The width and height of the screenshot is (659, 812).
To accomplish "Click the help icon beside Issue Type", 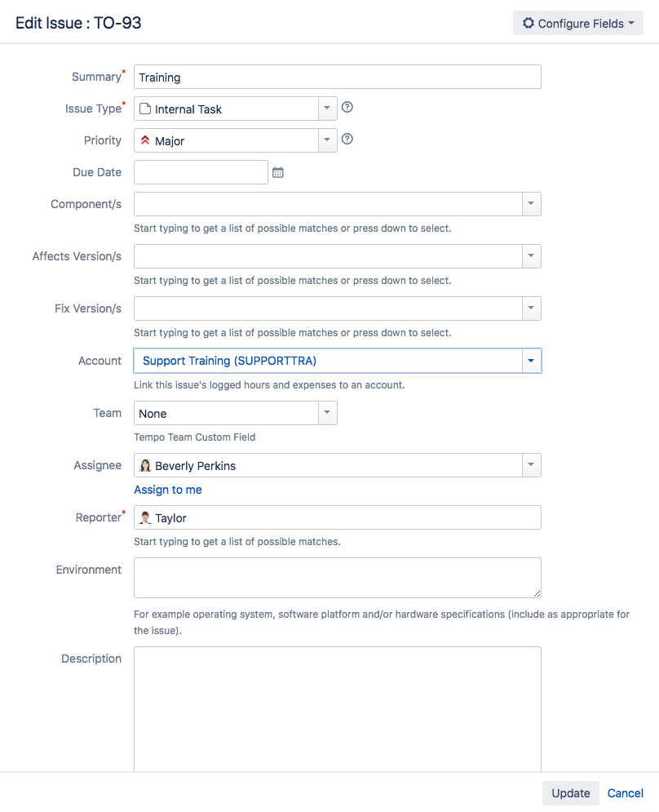I will [x=347, y=108].
